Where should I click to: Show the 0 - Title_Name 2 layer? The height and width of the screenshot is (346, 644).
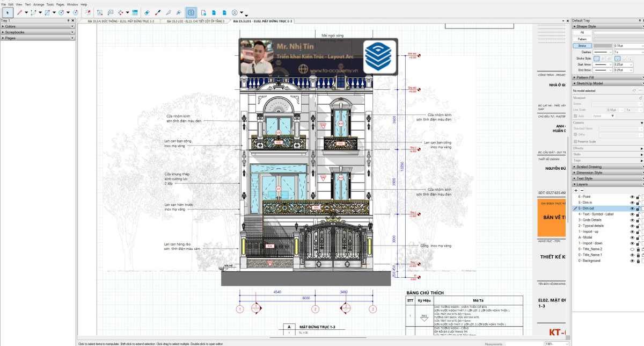[x=632, y=249]
